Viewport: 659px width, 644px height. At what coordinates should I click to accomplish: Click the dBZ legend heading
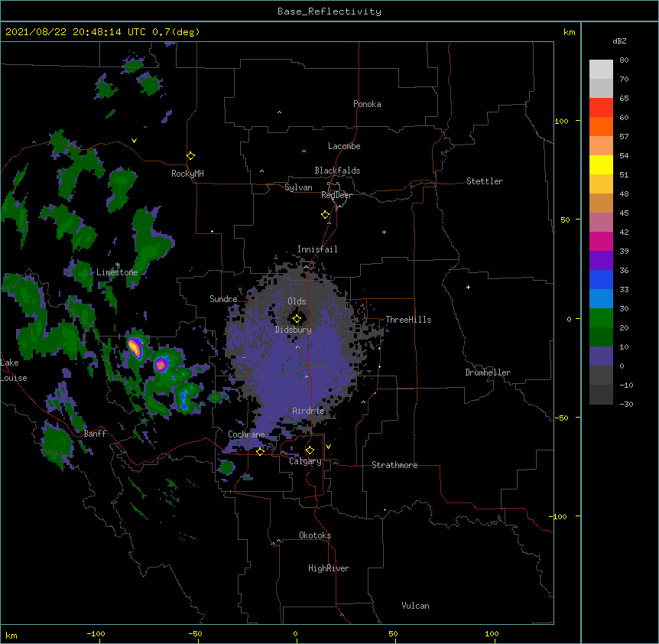click(619, 41)
